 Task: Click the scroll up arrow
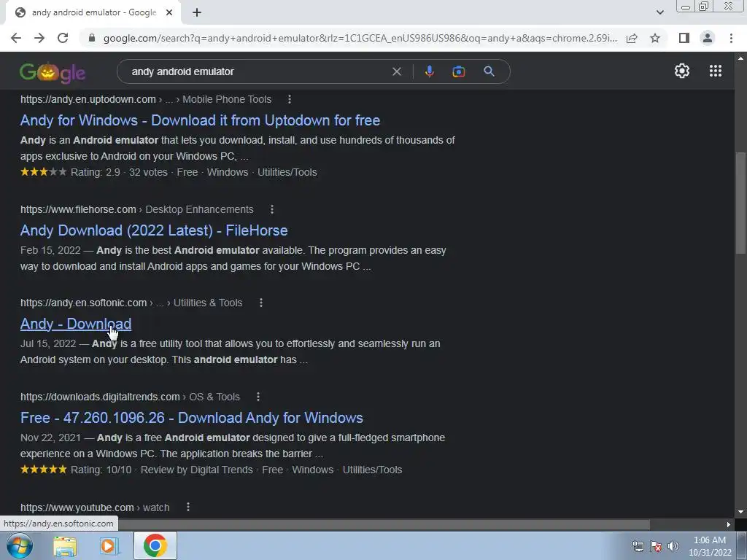pos(740,58)
